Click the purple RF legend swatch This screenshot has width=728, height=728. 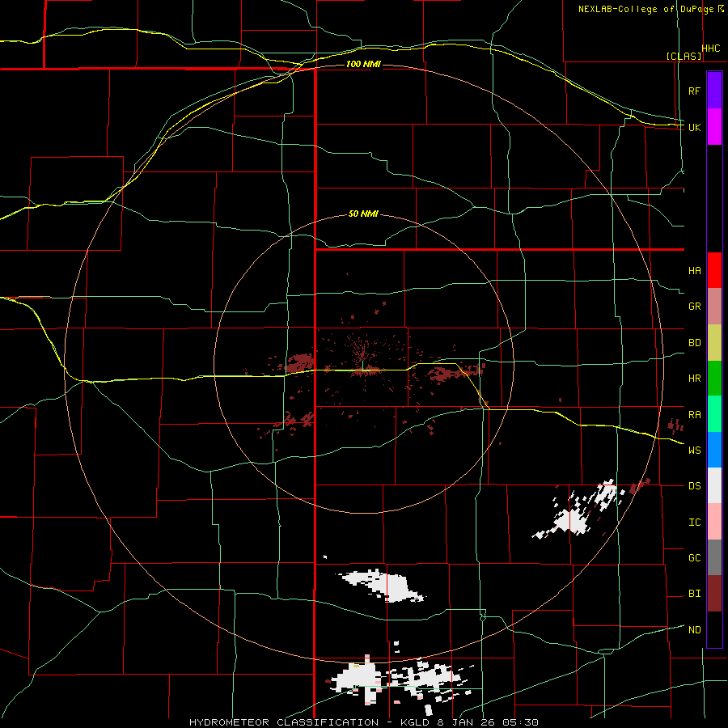(x=714, y=91)
